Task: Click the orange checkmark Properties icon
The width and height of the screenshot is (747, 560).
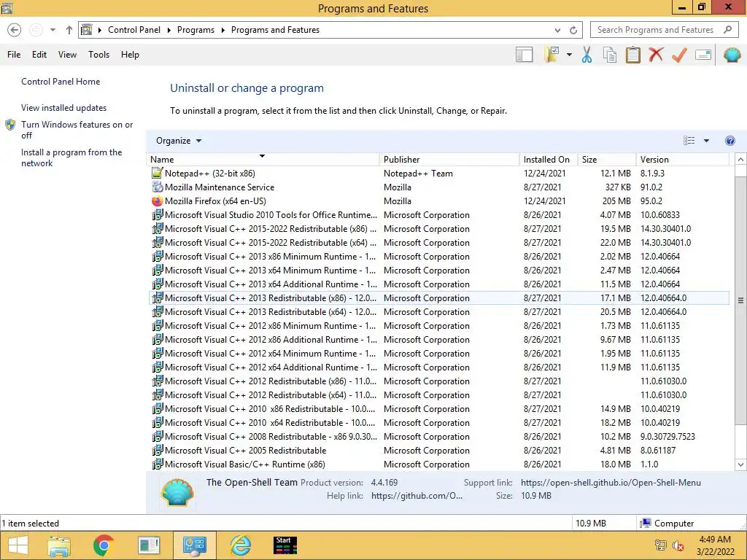Action: (679, 55)
